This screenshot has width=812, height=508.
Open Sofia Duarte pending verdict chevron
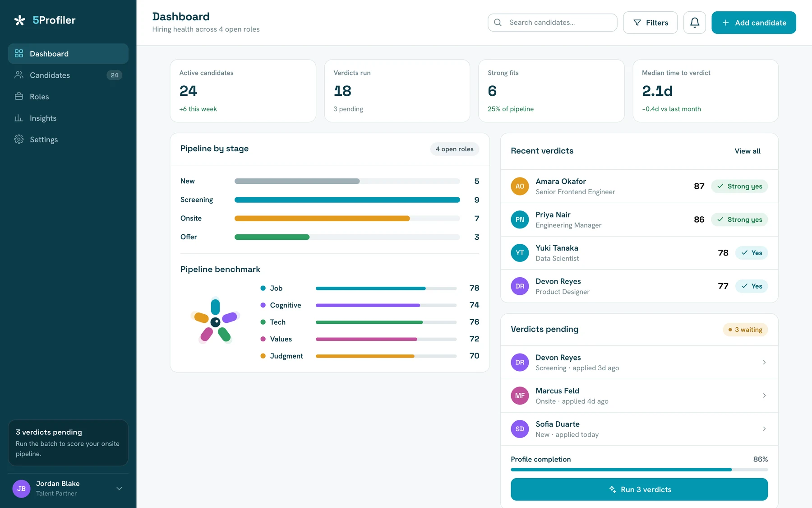[764, 429]
